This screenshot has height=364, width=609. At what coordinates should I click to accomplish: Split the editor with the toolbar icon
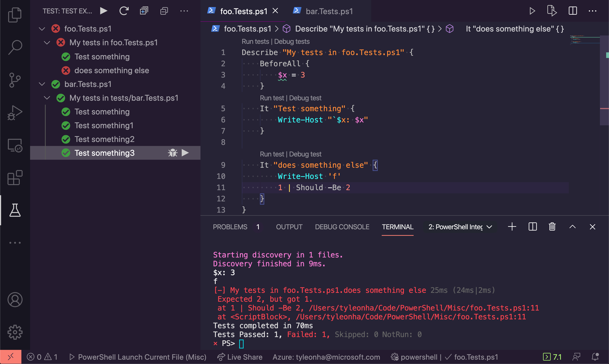(x=573, y=11)
